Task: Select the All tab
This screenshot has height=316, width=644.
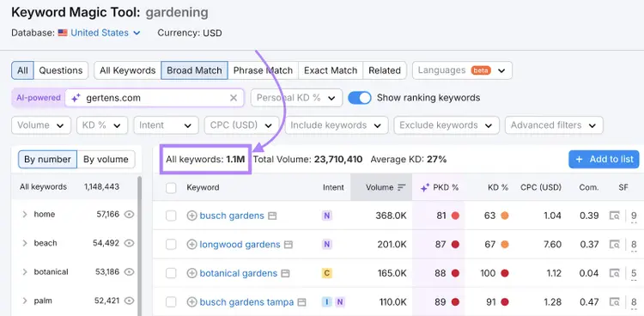Action: [x=22, y=70]
